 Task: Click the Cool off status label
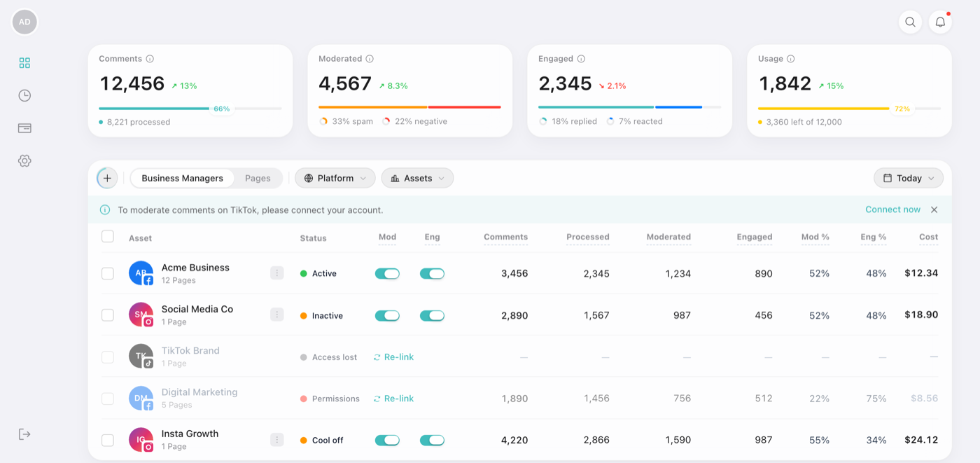(x=328, y=441)
